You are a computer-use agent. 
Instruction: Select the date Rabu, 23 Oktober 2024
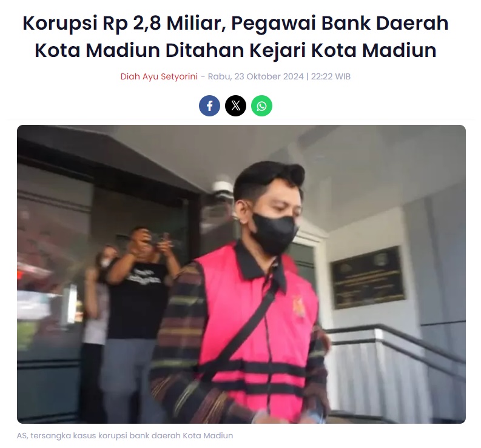(255, 76)
